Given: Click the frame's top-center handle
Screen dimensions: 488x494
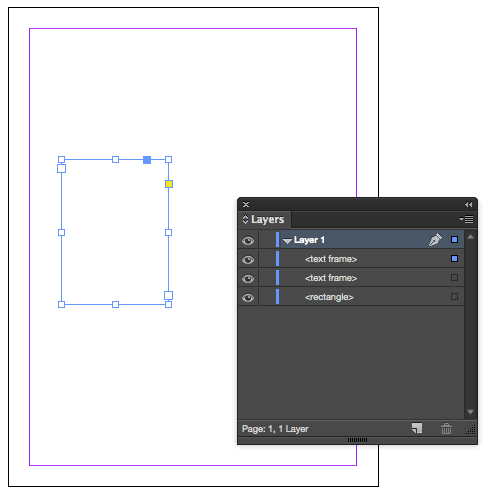Looking at the screenshot, I should (x=115, y=159).
